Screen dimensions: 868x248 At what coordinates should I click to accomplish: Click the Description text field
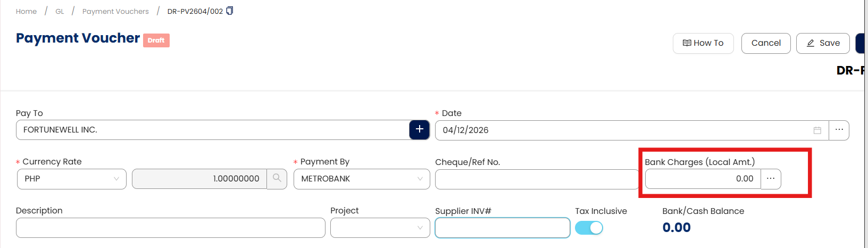(170, 228)
